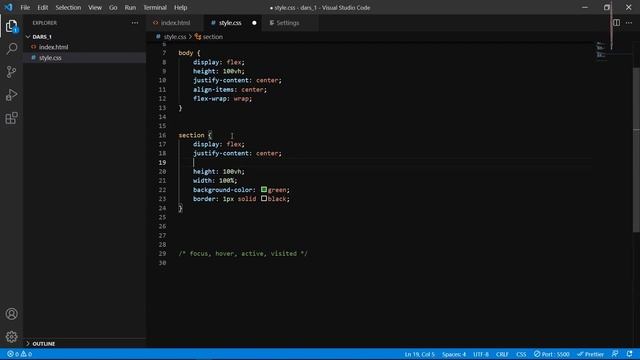The image size is (640, 360).
Task: Open index.html in the Explorer tree
Action: coord(53,47)
